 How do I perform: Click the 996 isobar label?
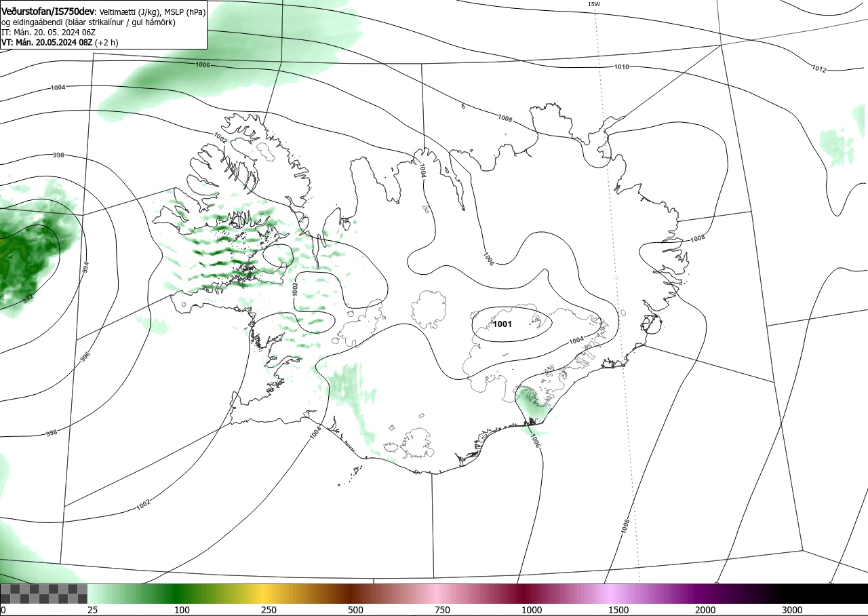85,356
